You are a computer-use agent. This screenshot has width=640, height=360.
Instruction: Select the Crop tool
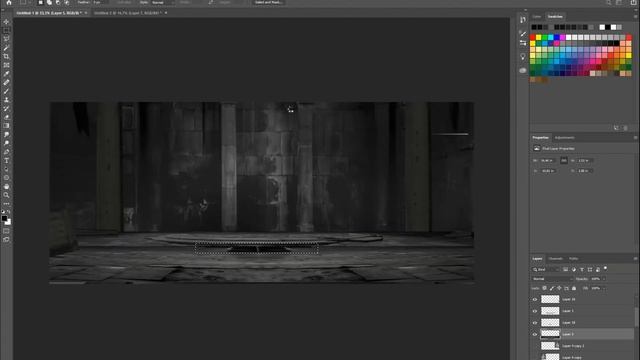point(6,56)
